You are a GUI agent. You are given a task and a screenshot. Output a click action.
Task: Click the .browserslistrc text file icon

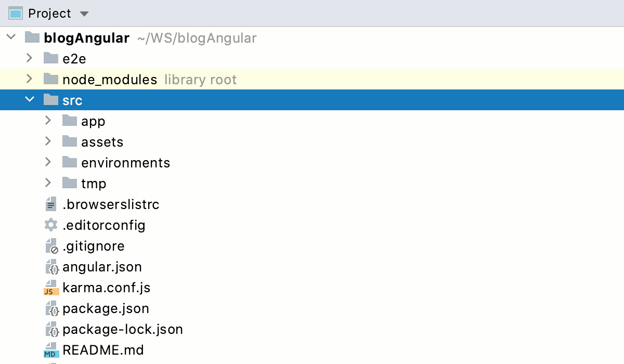point(50,204)
